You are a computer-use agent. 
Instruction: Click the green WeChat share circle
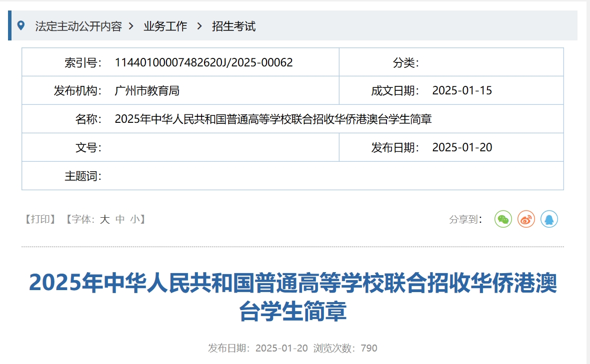[503, 219]
